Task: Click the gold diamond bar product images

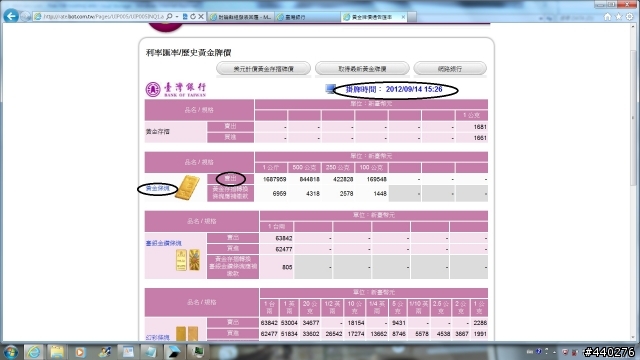Action: (188, 260)
